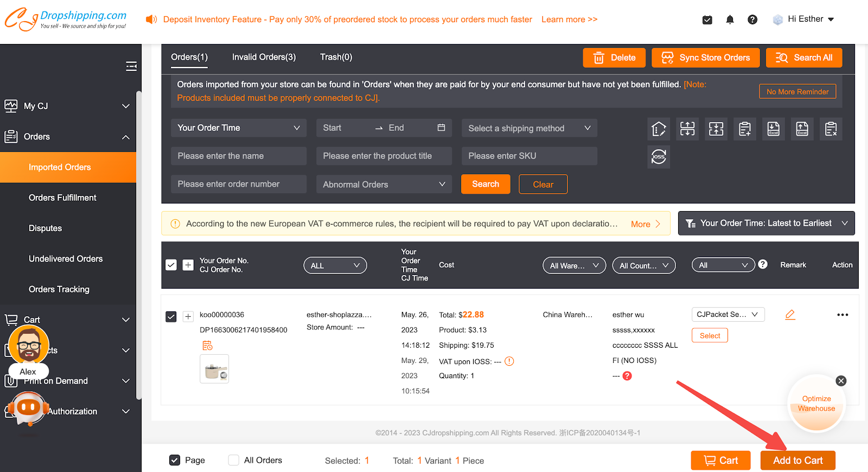Collapse the Orders sidebar section
This screenshot has height=472, width=868.
coord(68,137)
